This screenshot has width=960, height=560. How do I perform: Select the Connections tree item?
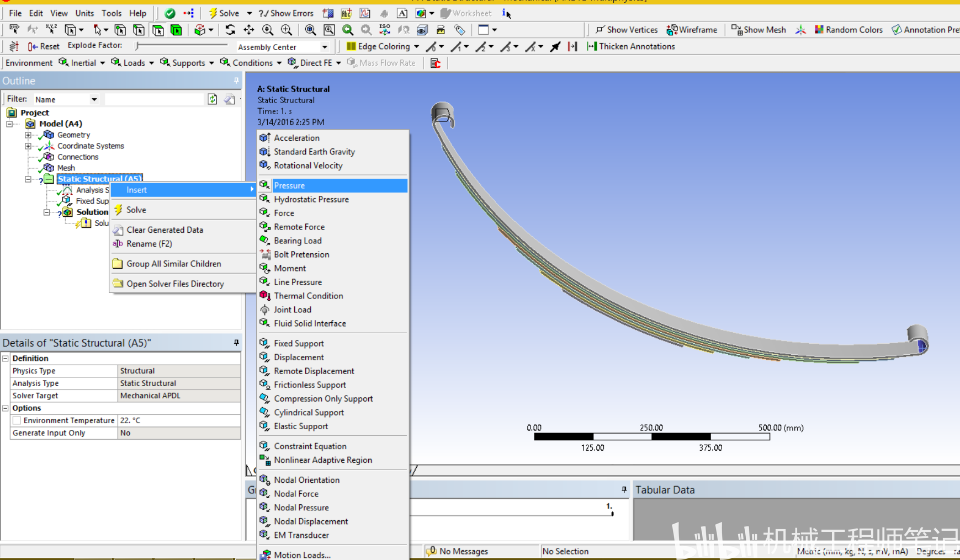point(78,157)
